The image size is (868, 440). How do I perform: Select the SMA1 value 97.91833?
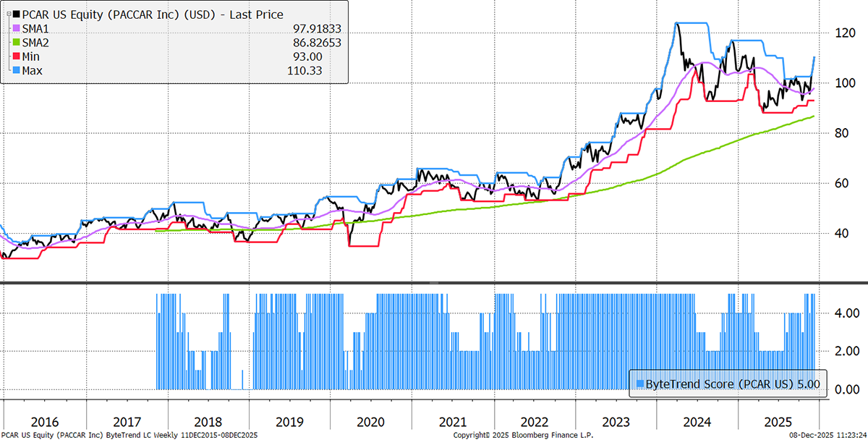[x=315, y=29]
